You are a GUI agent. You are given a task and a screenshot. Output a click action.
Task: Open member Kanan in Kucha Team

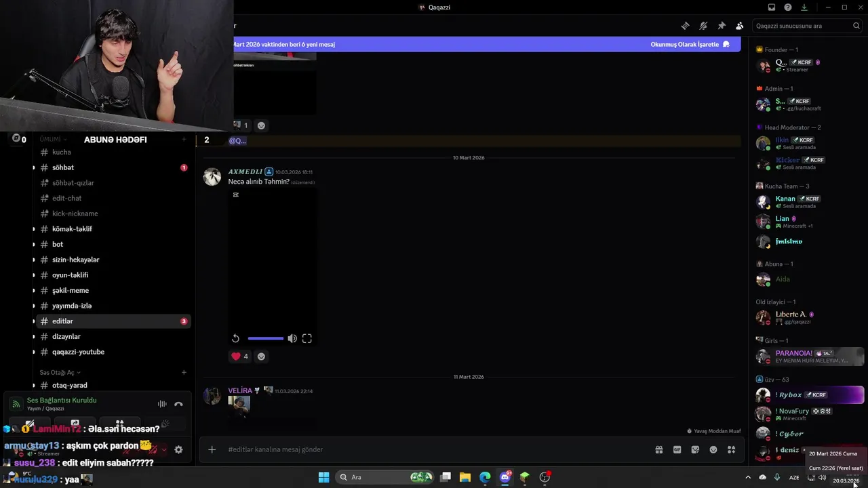[x=810, y=202]
